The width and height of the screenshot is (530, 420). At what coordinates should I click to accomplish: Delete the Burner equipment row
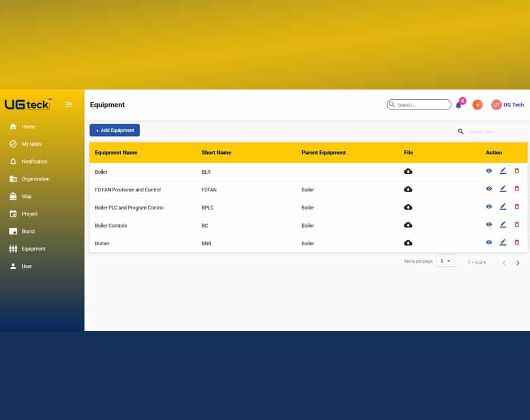[x=517, y=243]
